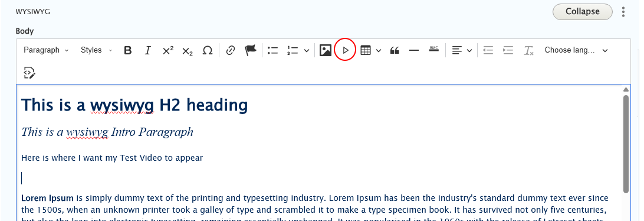Click the scrollbar up arrow
Viewport: 644px width, 221px height.
click(x=626, y=89)
